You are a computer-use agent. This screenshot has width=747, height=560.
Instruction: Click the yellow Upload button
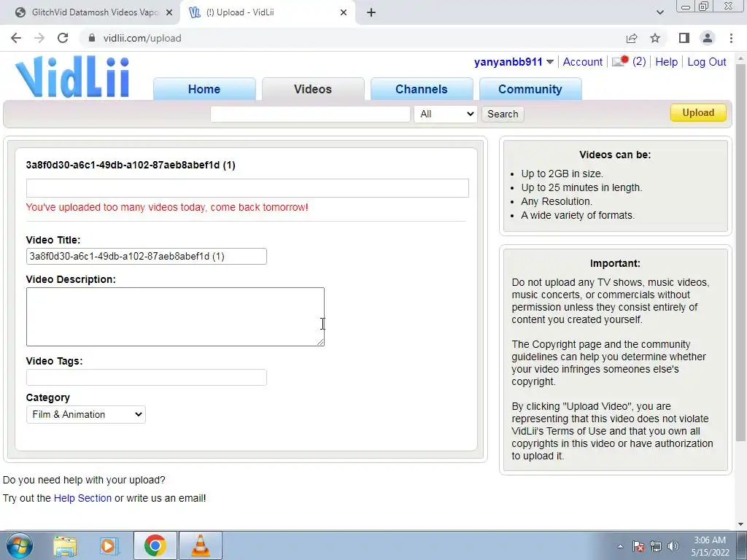coord(698,113)
